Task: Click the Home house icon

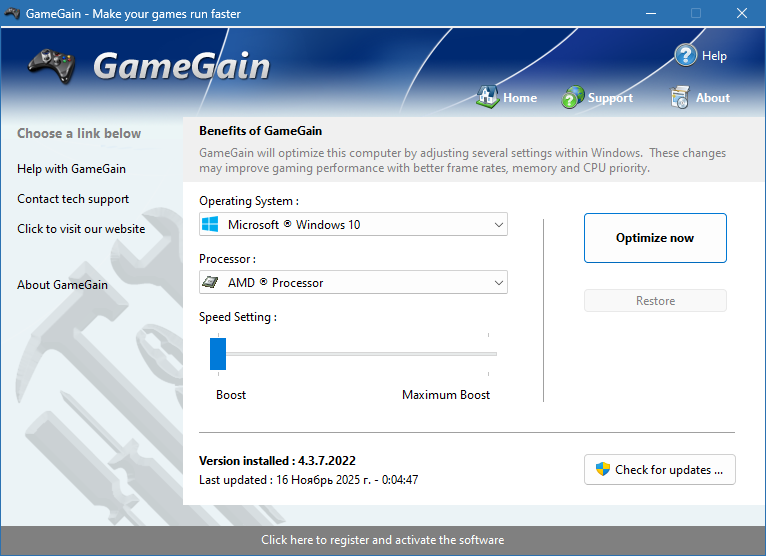Action: coord(487,97)
